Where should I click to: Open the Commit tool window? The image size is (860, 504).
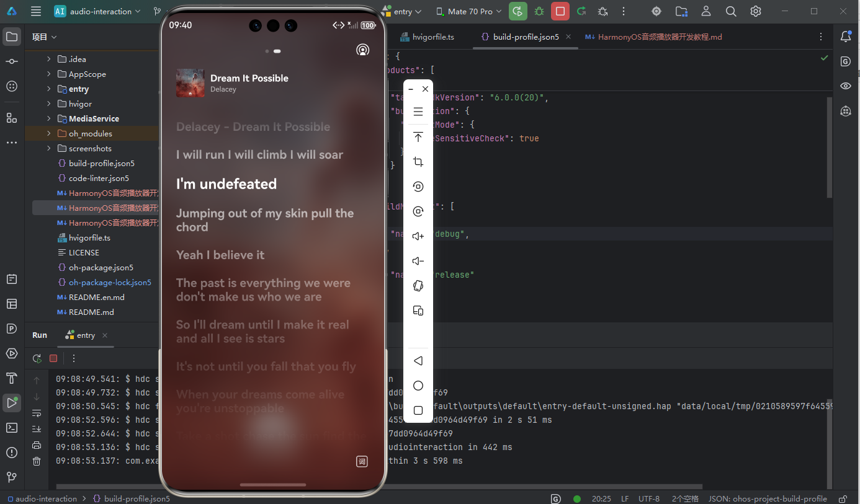12,61
